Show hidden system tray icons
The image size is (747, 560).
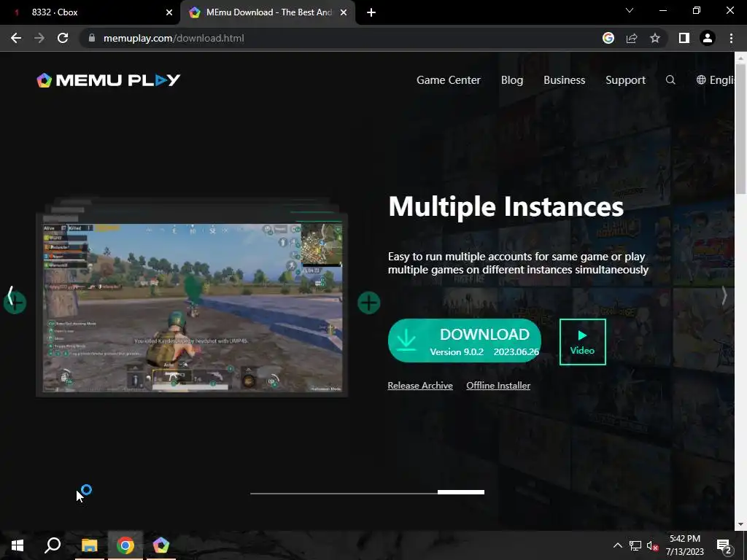pyautogui.click(x=617, y=545)
